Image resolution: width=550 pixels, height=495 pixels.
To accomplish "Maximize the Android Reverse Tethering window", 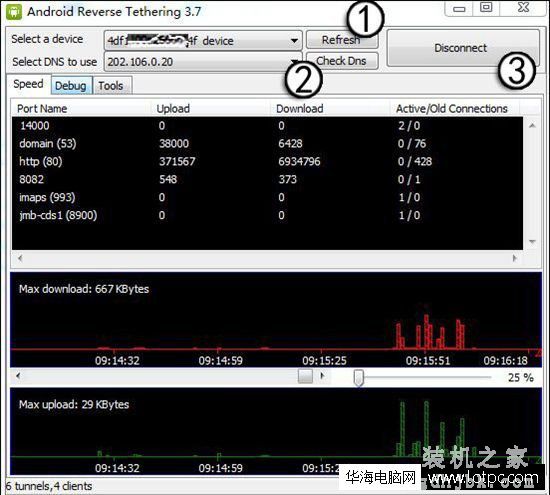I will (x=486, y=8).
